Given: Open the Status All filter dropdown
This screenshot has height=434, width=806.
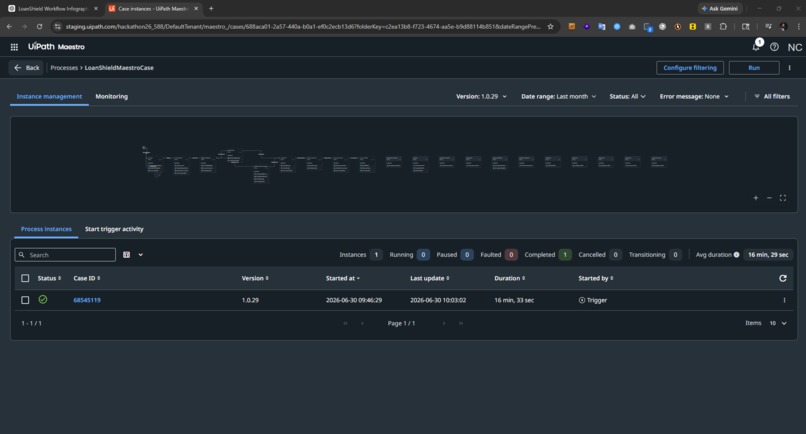Looking at the screenshot, I should tap(627, 96).
